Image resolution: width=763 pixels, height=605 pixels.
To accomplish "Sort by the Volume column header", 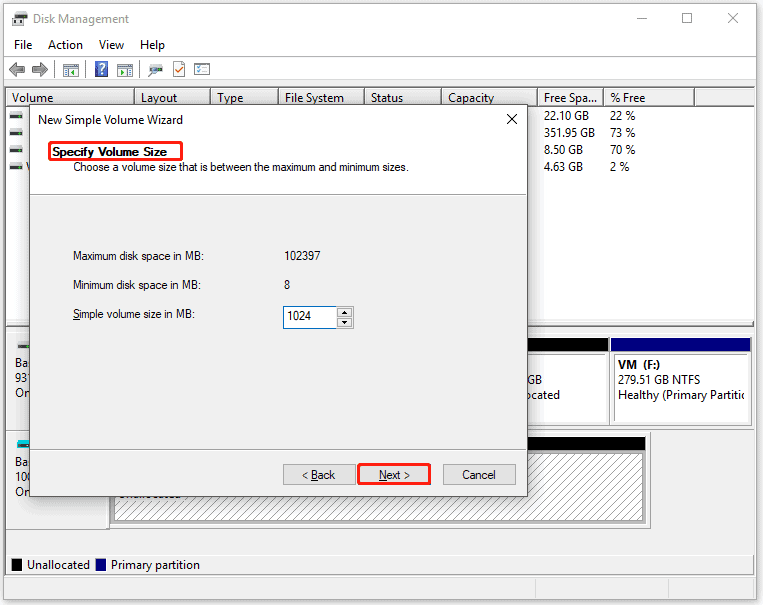I will click(x=71, y=97).
